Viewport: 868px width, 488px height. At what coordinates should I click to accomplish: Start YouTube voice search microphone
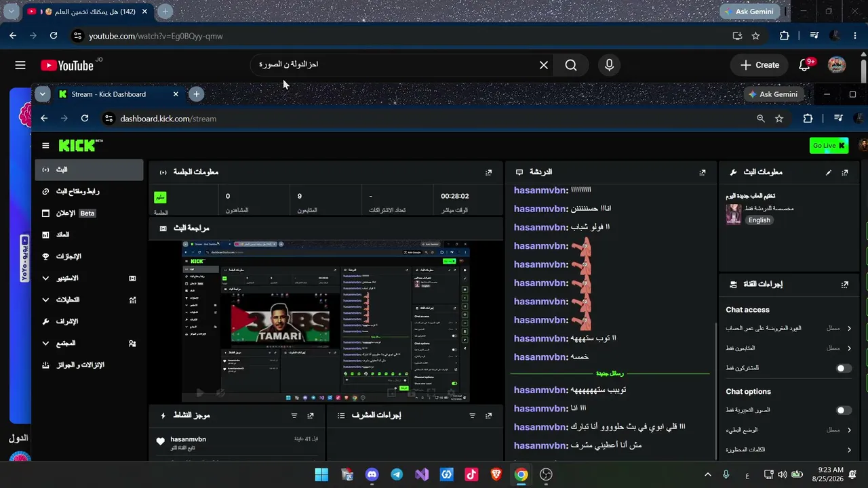click(609, 65)
